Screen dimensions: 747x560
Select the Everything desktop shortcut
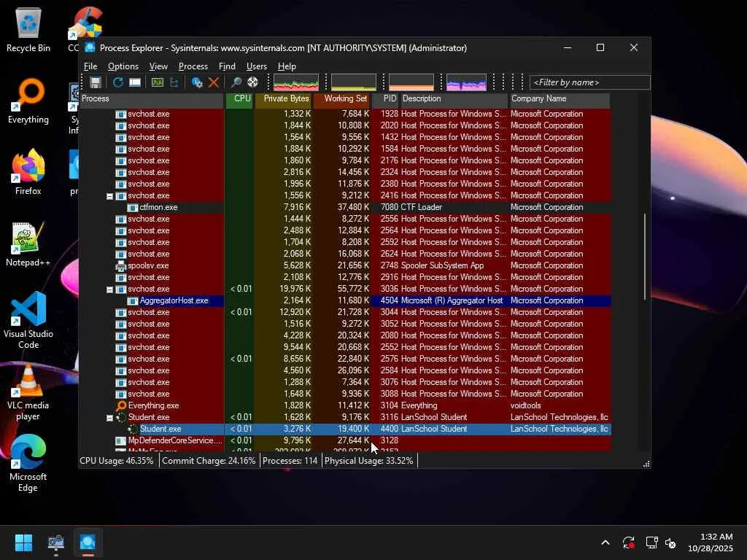pyautogui.click(x=28, y=101)
